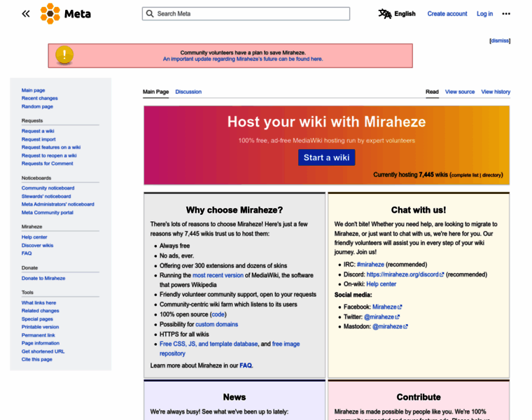Select the Main Page tab
532x420 pixels.
155,92
